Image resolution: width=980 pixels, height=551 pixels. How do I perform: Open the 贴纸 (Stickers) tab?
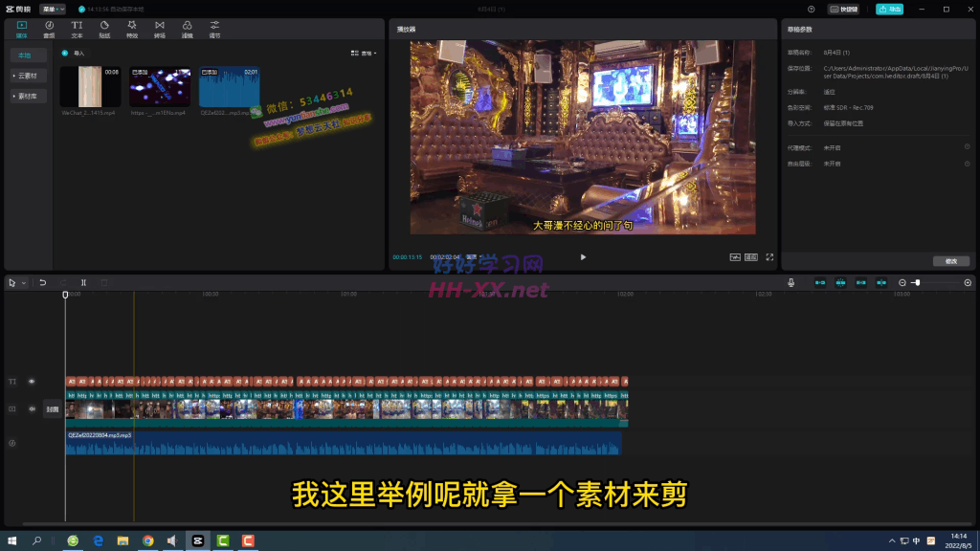coord(104,29)
